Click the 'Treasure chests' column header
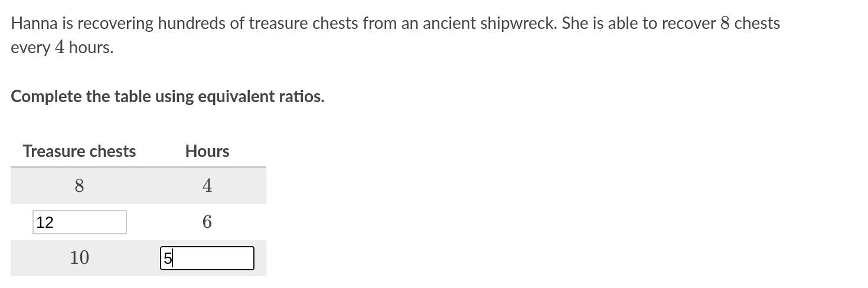This screenshot has width=868, height=288. tap(79, 151)
